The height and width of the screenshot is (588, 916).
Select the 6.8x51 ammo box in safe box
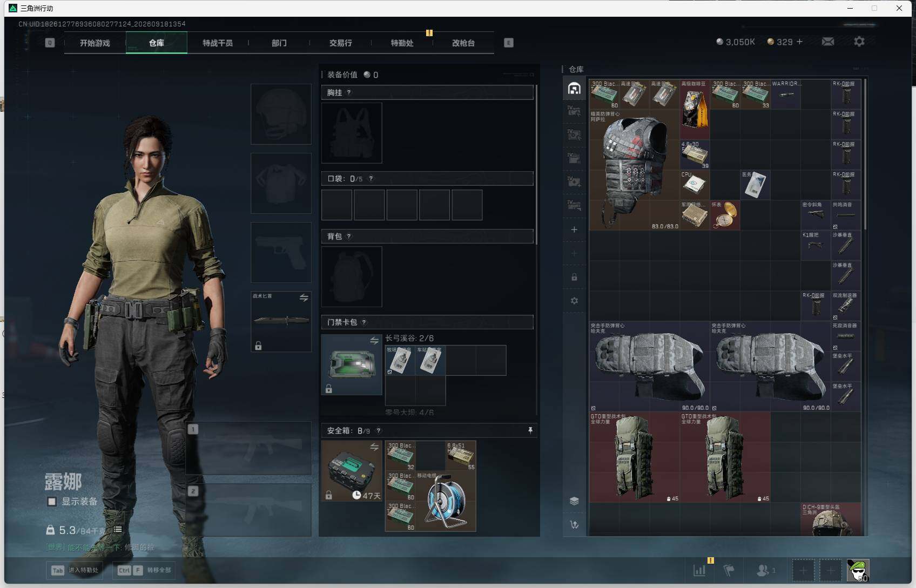(461, 456)
